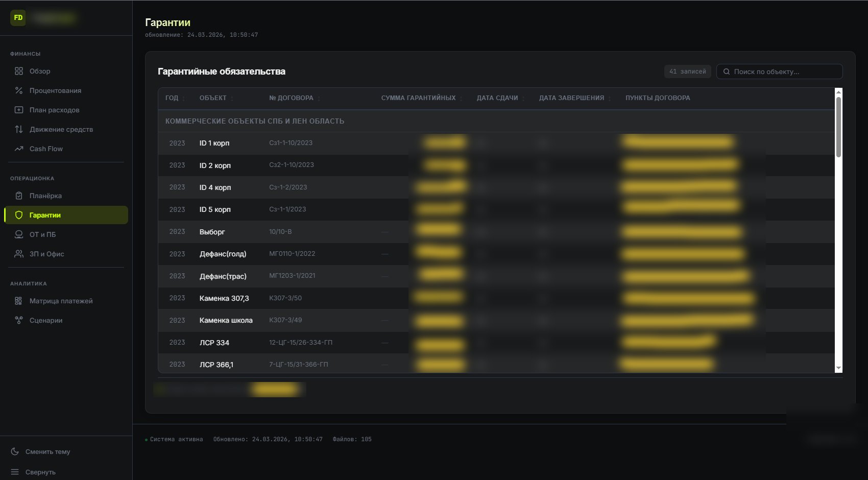
Task: Sort by № ДОГОВОРА column header
Action: pyautogui.click(x=295, y=98)
